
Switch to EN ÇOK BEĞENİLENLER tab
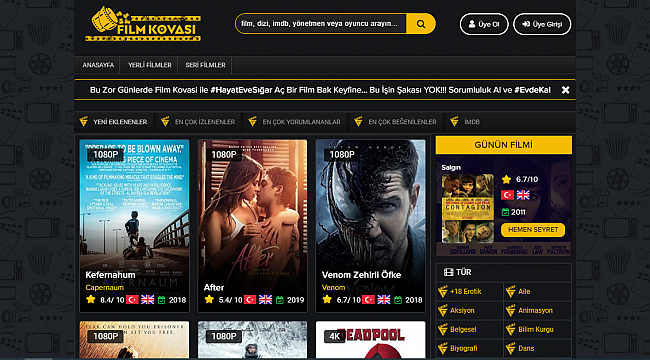coord(395,122)
